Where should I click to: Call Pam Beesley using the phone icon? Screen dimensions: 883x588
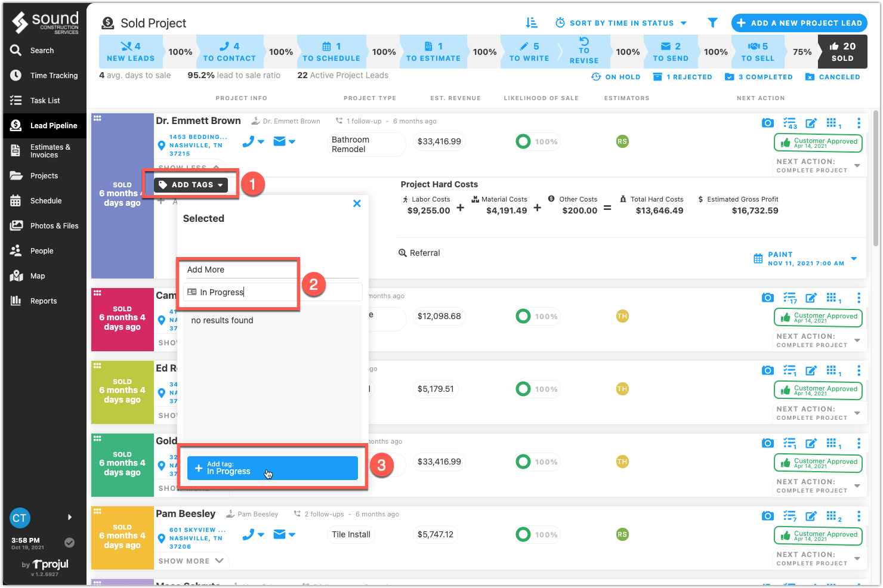pos(249,534)
